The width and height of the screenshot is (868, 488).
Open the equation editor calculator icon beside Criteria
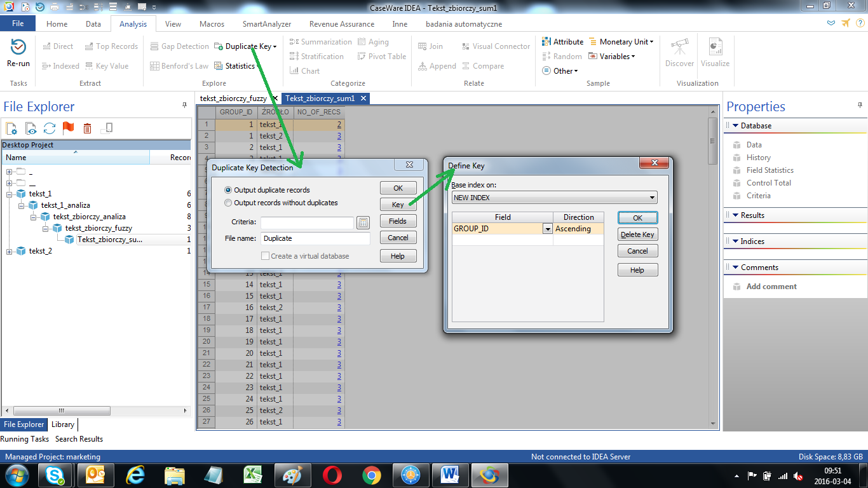363,222
